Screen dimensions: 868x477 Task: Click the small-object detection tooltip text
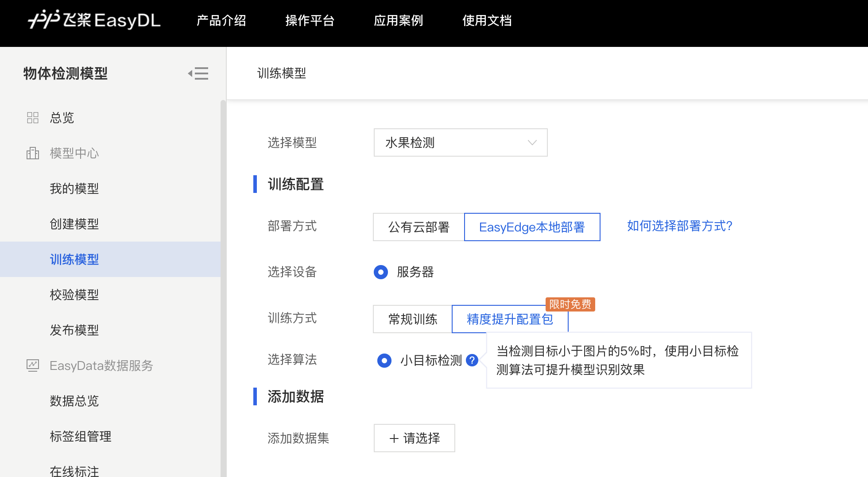pos(618,360)
